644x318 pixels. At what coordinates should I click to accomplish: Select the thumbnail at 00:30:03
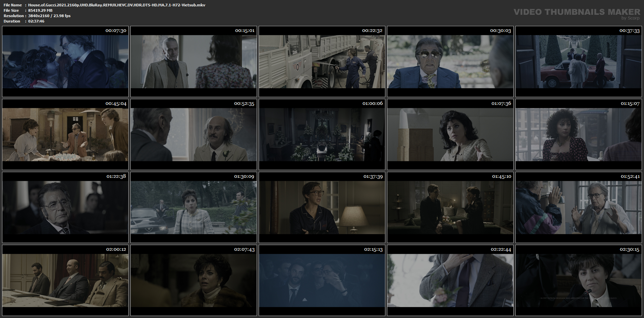point(450,62)
